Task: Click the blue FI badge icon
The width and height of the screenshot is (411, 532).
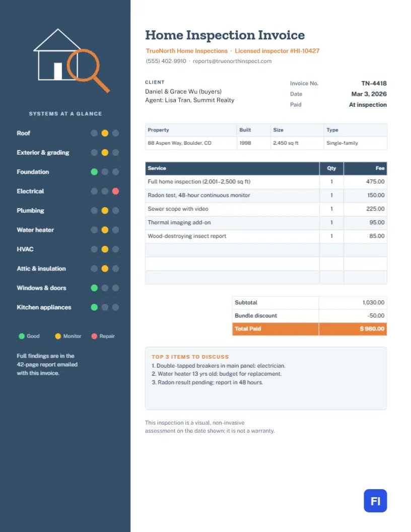Action: (375, 500)
